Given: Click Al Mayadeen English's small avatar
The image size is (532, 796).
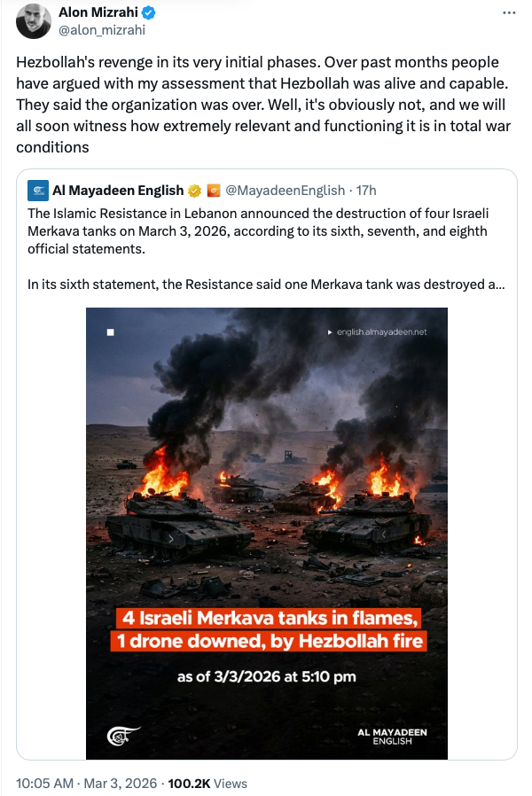Looking at the screenshot, I should [x=38, y=191].
